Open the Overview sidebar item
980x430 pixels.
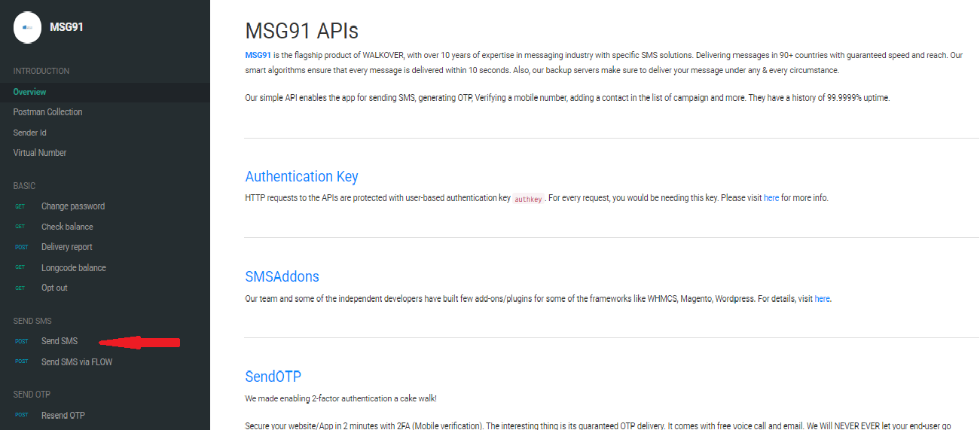29,92
